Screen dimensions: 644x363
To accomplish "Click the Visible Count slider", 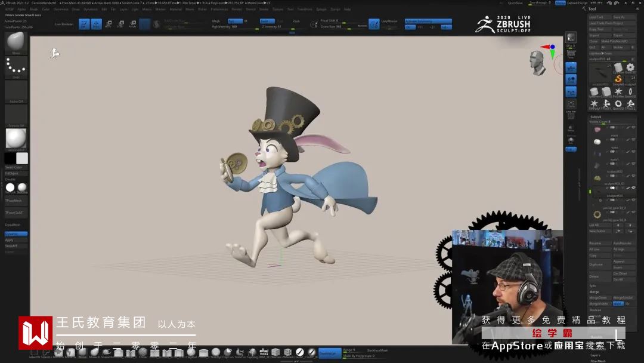I will tap(612, 122).
